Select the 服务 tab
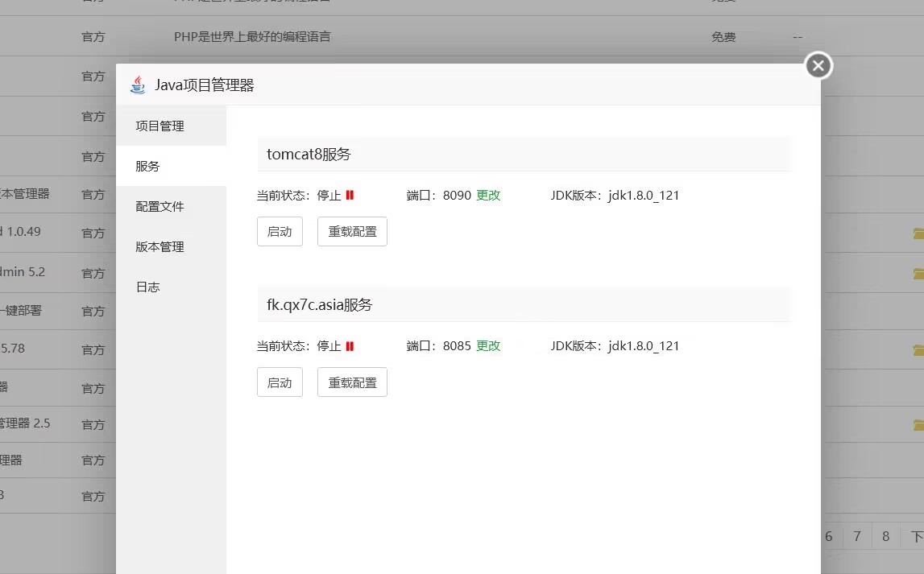The width and height of the screenshot is (924, 574). click(171, 166)
